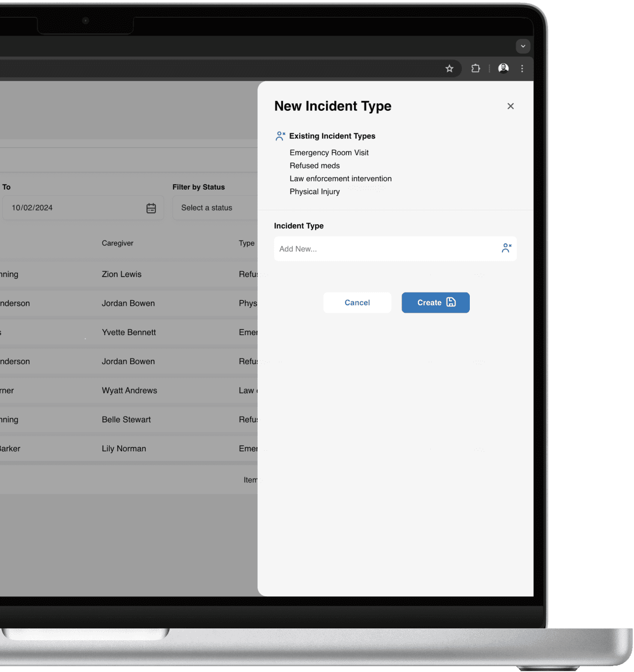Open the To date picker field
This screenshot has height=672, width=634.
click(74, 208)
